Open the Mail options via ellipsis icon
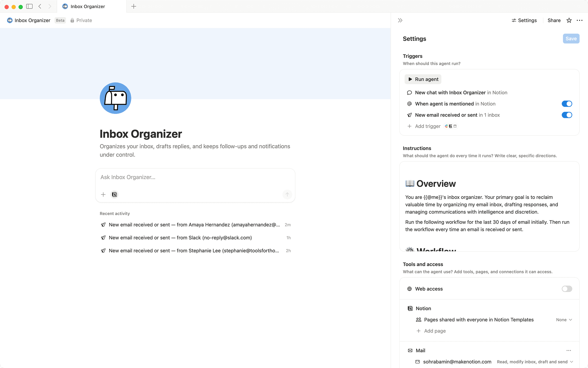Screen dimensions: 588x368 coord(569,350)
